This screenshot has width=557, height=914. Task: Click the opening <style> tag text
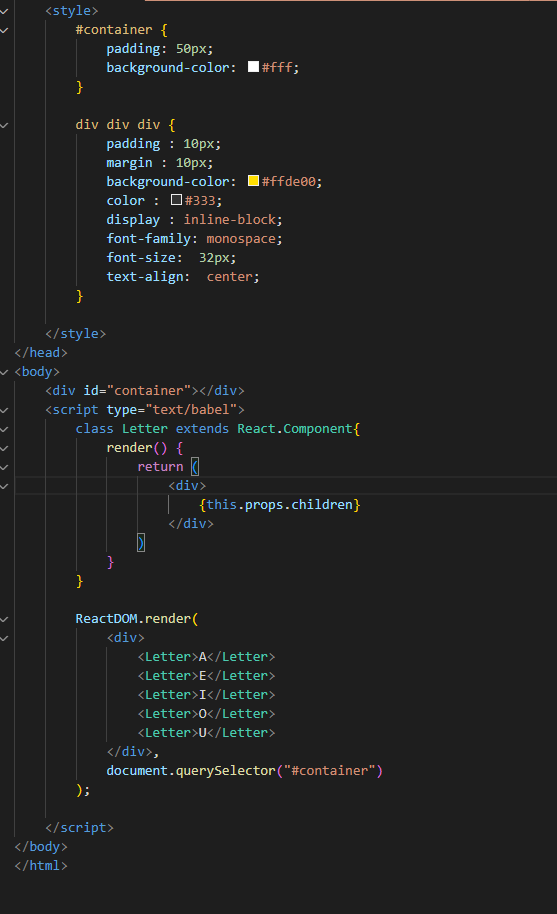(72, 10)
